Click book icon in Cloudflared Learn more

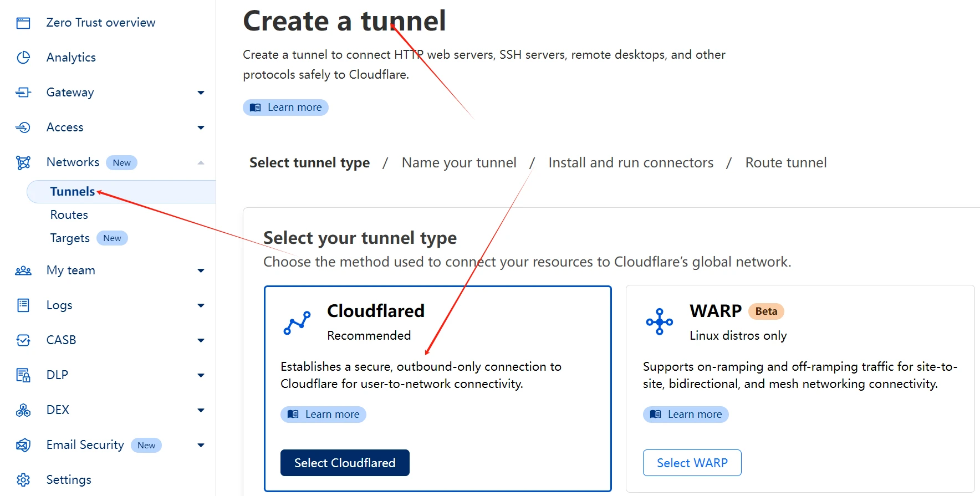[x=293, y=415]
